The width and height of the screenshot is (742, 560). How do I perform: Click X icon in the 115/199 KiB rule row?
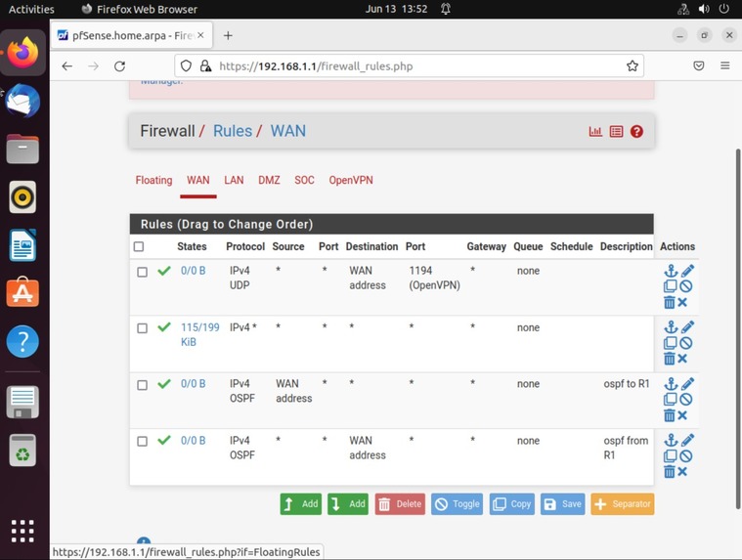pyautogui.click(x=682, y=359)
